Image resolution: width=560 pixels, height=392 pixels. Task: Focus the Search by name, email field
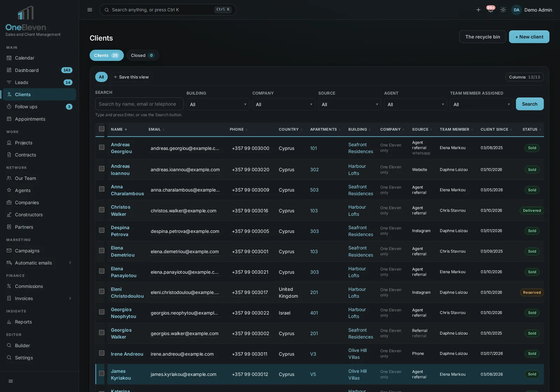tap(139, 104)
